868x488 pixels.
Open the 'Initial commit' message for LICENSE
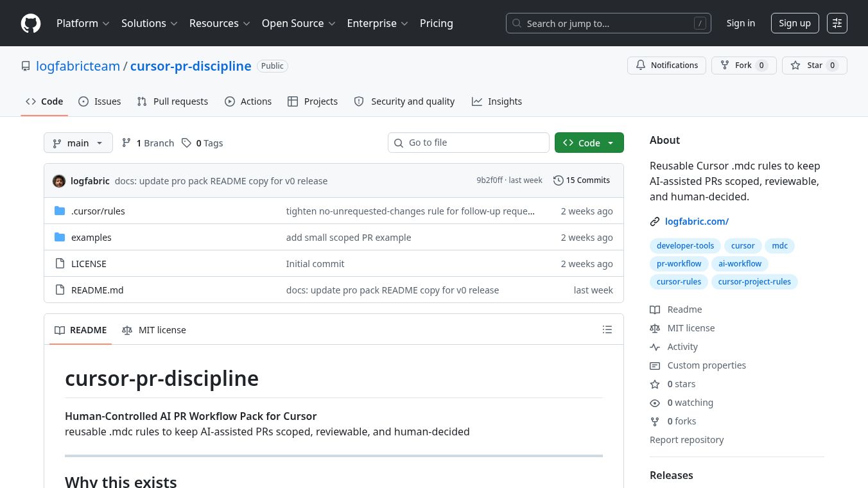click(315, 263)
